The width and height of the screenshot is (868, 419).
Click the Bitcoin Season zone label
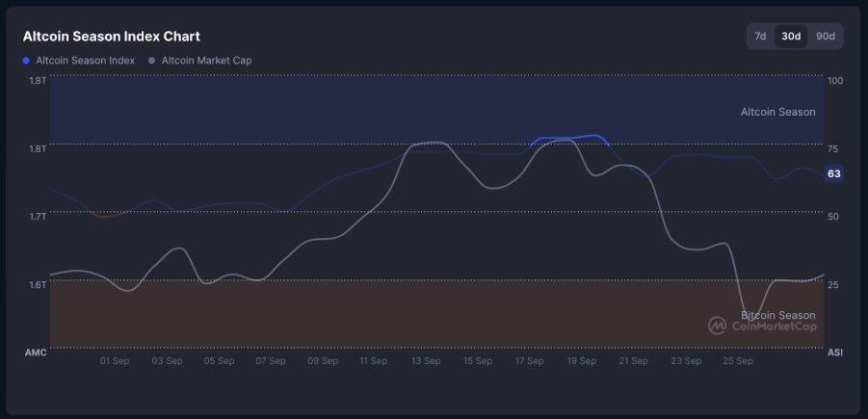[x=777, y=315]
